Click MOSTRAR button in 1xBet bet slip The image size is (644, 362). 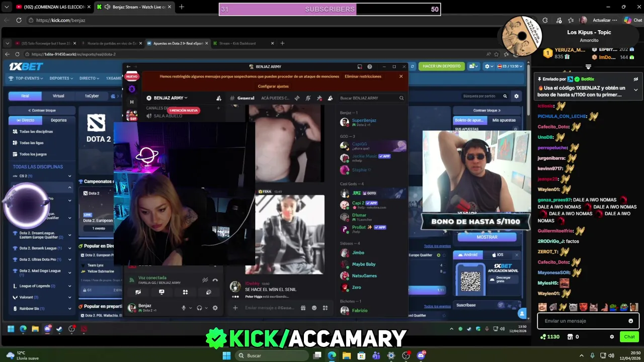487,237
